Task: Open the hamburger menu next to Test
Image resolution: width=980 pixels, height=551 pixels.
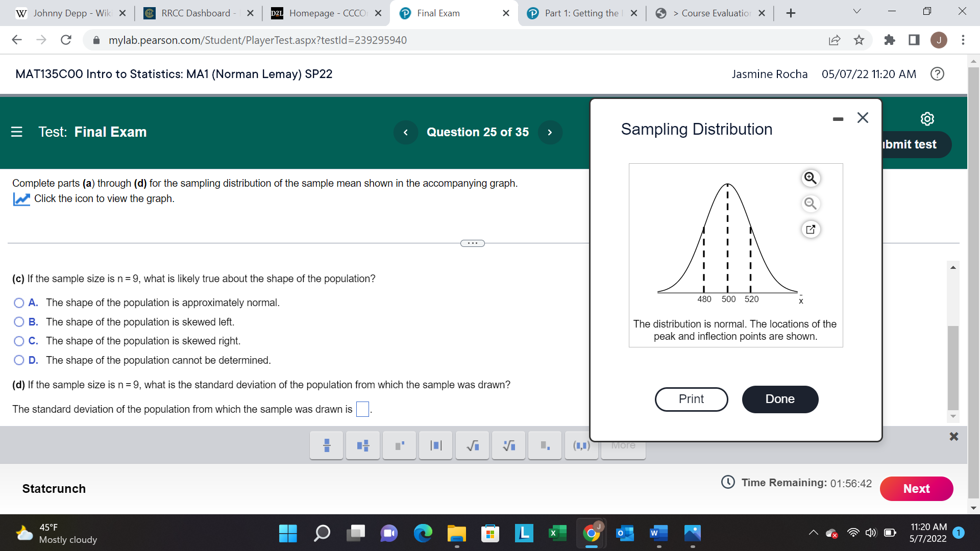Action: [x=17, y=132]
